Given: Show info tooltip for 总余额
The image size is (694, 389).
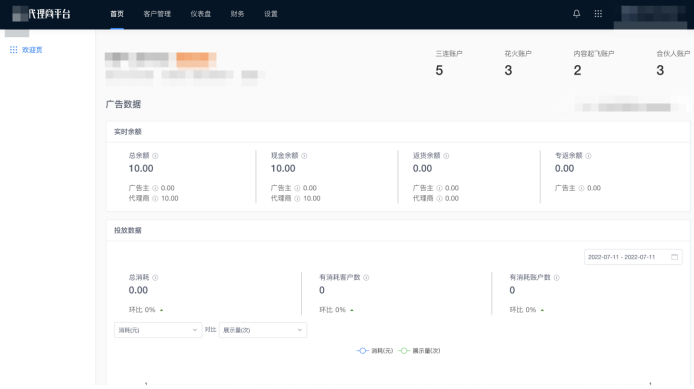Looking at the screenshot, I should (155, 156).
